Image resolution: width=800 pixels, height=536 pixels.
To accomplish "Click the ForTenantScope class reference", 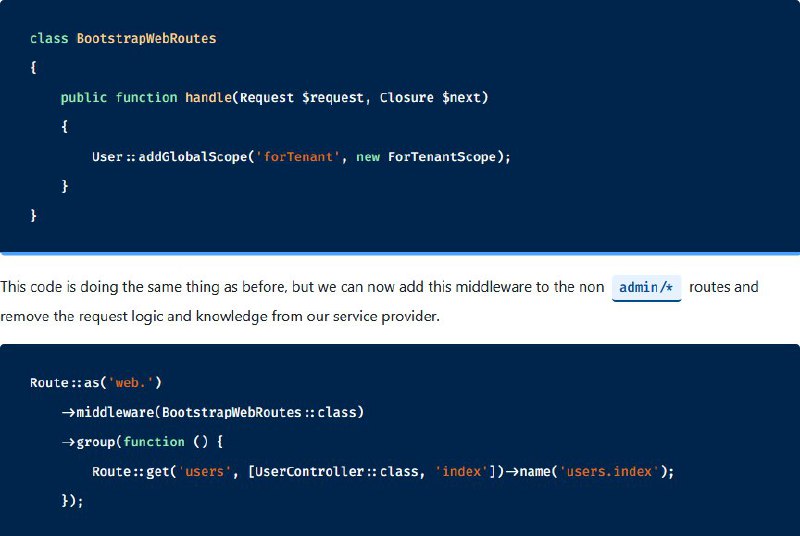I will pos(442,157).
